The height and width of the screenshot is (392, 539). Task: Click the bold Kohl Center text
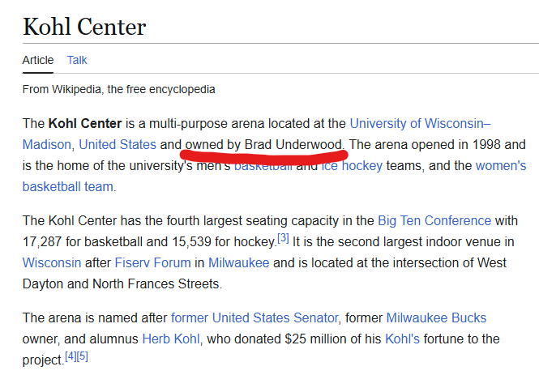tap(84, 124)
